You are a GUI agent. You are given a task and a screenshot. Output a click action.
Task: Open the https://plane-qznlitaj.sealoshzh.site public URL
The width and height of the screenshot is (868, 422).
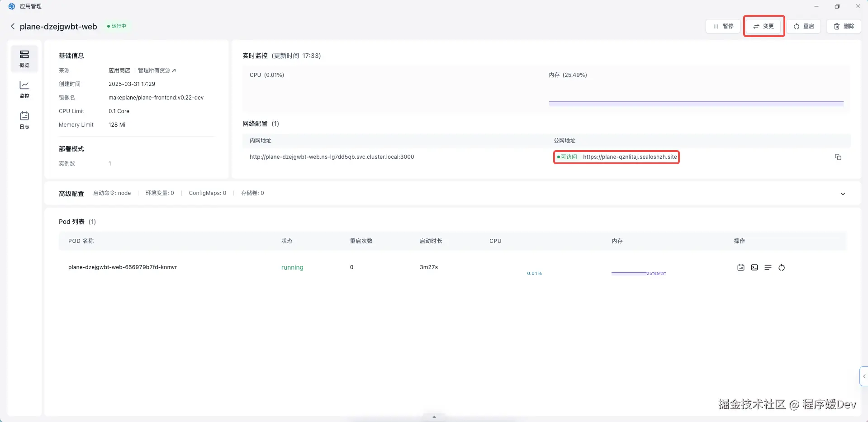coord(630,157)
